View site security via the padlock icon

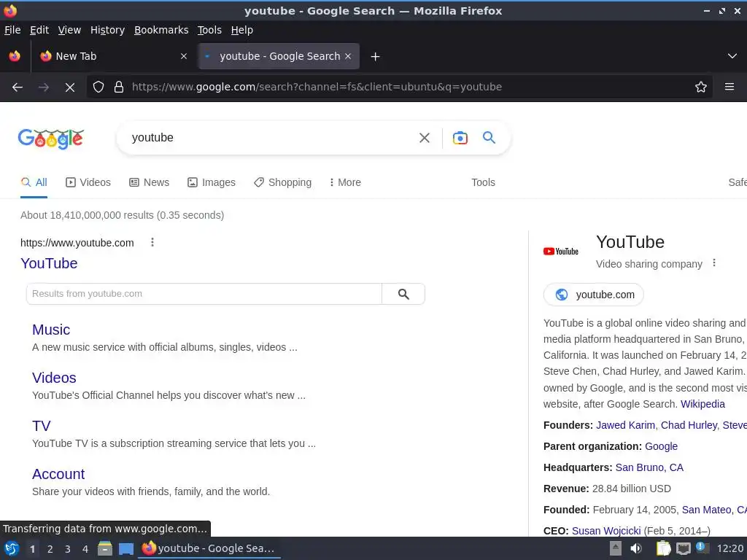tap(119, 87)
